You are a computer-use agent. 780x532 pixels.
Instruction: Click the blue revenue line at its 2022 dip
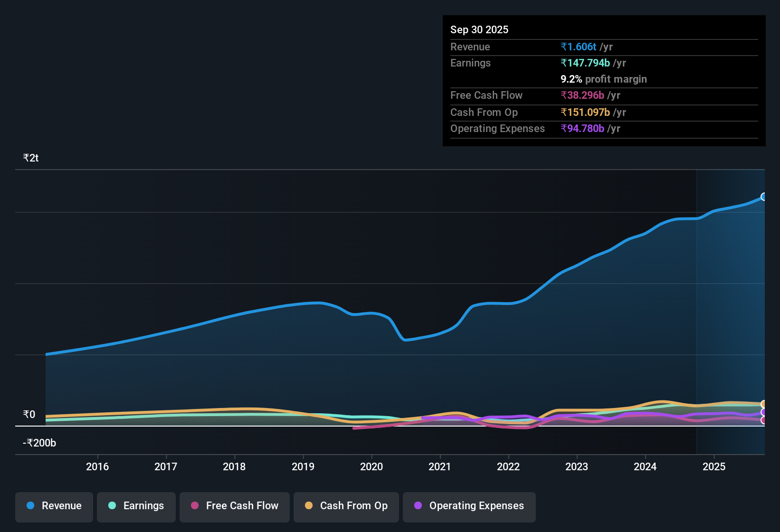tap(508, 303)
